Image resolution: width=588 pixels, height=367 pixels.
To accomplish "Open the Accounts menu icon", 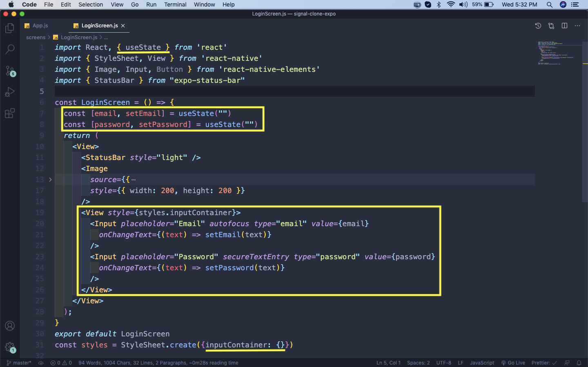I will pos(9,326).
